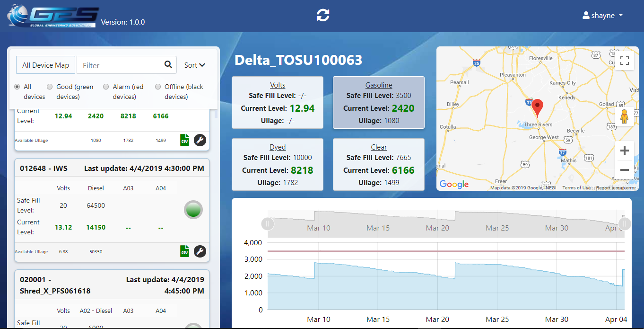
Task: Zoom in on the map
Action: [x=624, y=151]
